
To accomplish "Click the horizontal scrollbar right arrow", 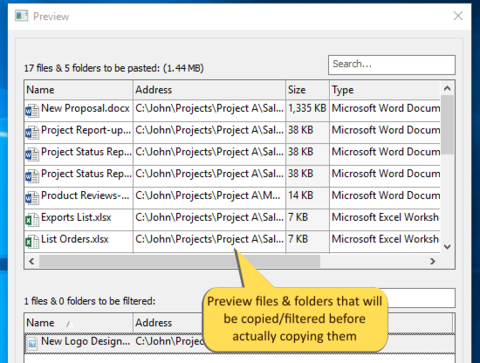I will point(433,261).
